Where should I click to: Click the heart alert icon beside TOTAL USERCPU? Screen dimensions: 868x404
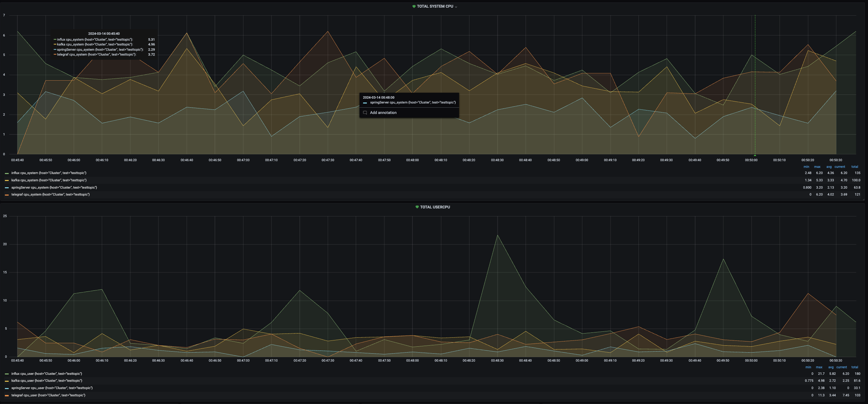click(417, 207)
